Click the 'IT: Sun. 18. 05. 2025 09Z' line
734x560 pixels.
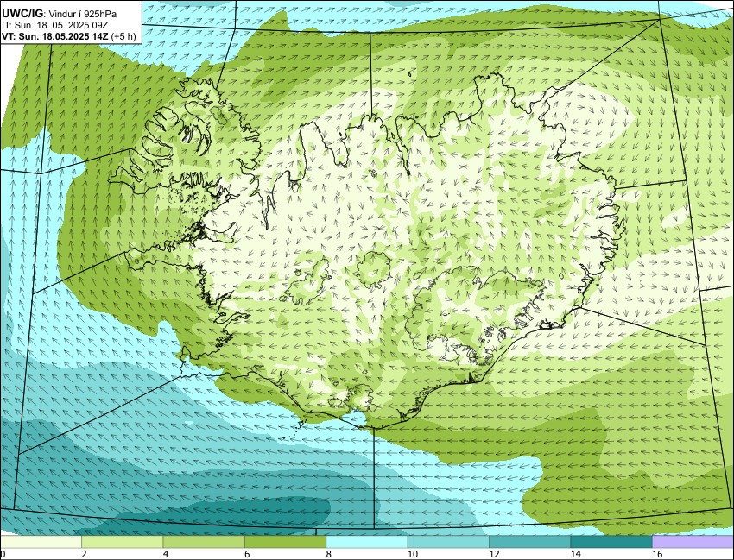pyautogui.click(x=54, y=25)
